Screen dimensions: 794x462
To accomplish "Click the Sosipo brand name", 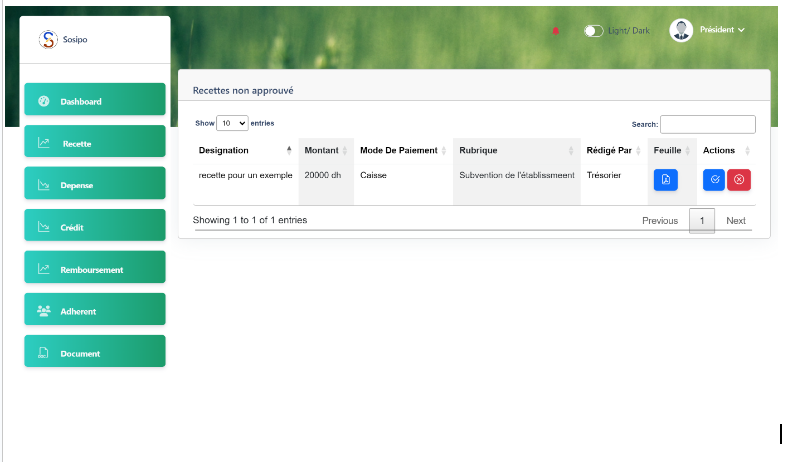I will (75, 40).
